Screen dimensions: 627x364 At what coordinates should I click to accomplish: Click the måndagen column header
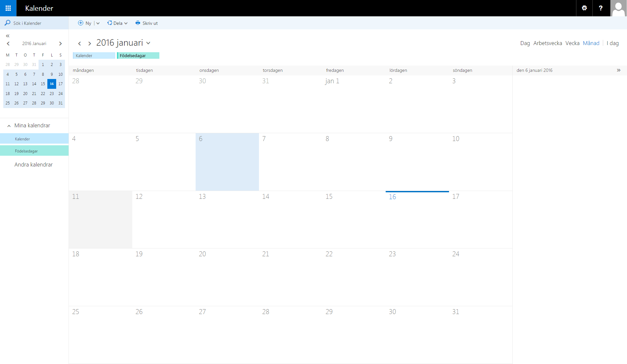coord(83,70)
